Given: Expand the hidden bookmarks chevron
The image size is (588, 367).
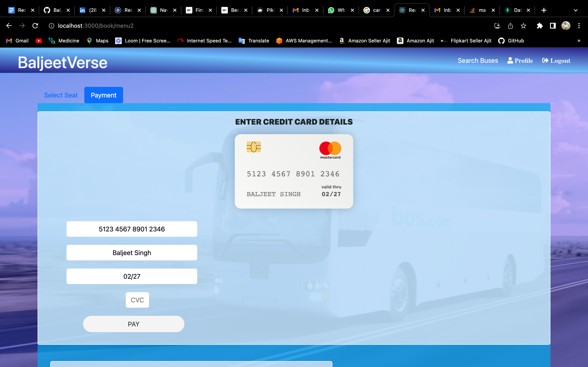Looking at the screenshot, I should pos(579,41).
